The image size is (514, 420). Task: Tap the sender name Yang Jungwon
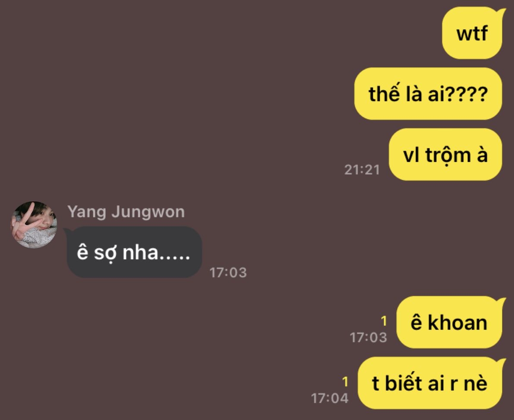126,212
